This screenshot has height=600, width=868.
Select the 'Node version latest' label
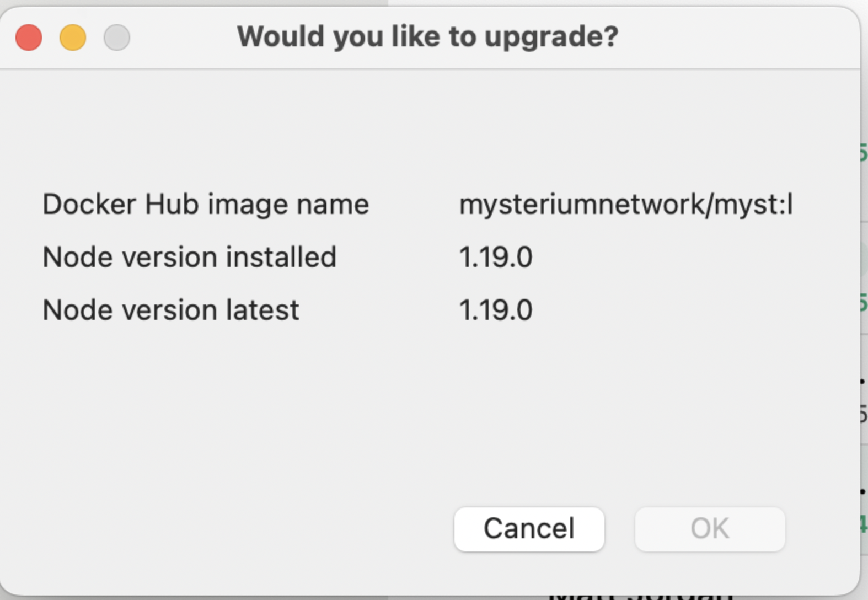coord(170,309)
